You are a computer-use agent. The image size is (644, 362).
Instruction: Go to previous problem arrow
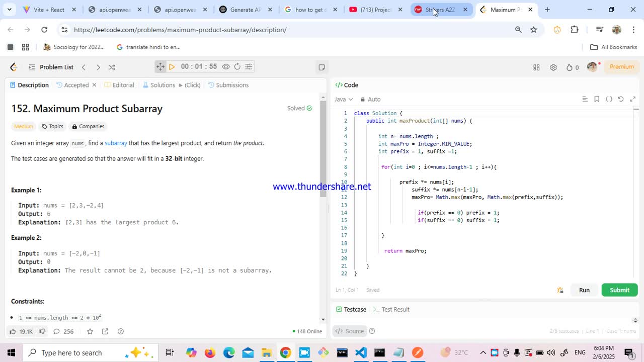pyautogui.click(x=84, y=67)
